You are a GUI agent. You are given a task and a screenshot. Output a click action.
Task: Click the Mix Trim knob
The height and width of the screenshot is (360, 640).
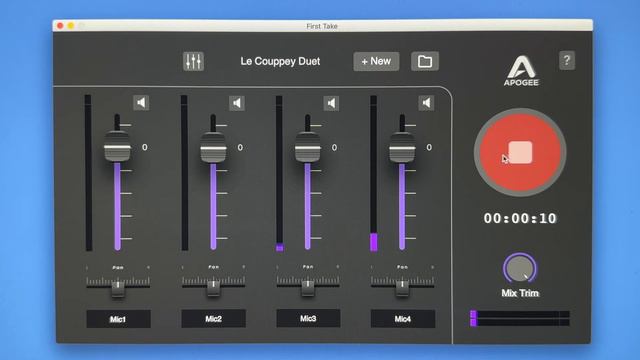(520, 268)
